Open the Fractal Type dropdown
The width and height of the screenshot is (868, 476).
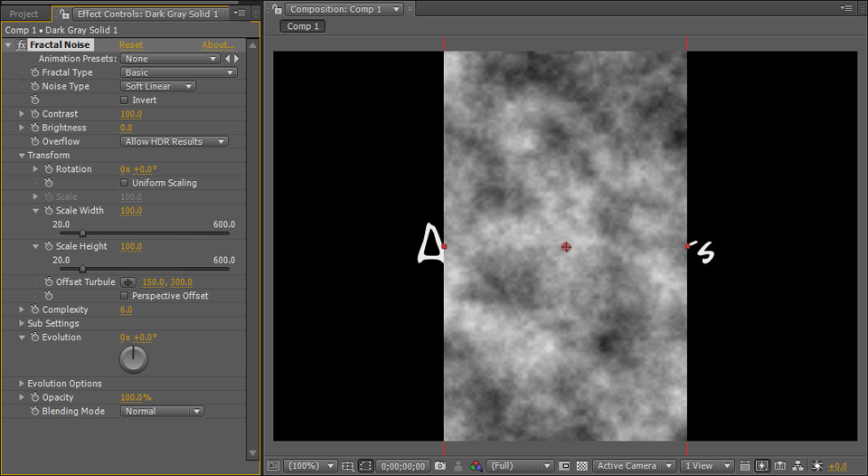pos(178,72)
